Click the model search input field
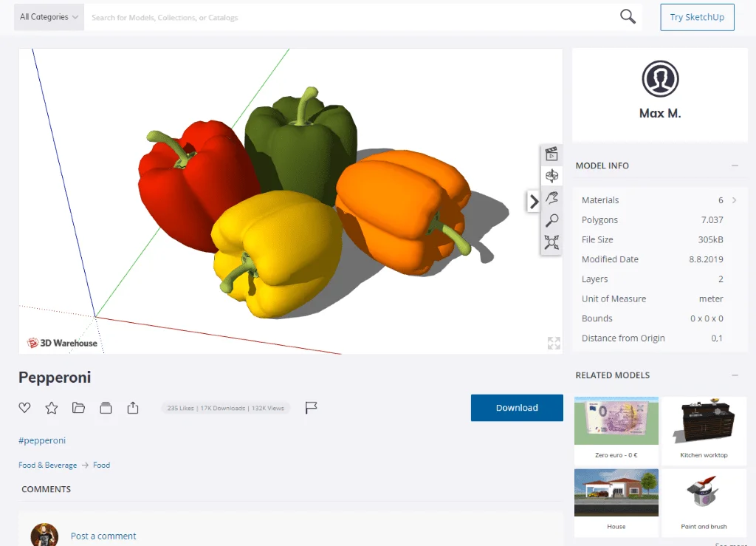Image resolution: width=756 pixels, height=546 pixels. 351,17
